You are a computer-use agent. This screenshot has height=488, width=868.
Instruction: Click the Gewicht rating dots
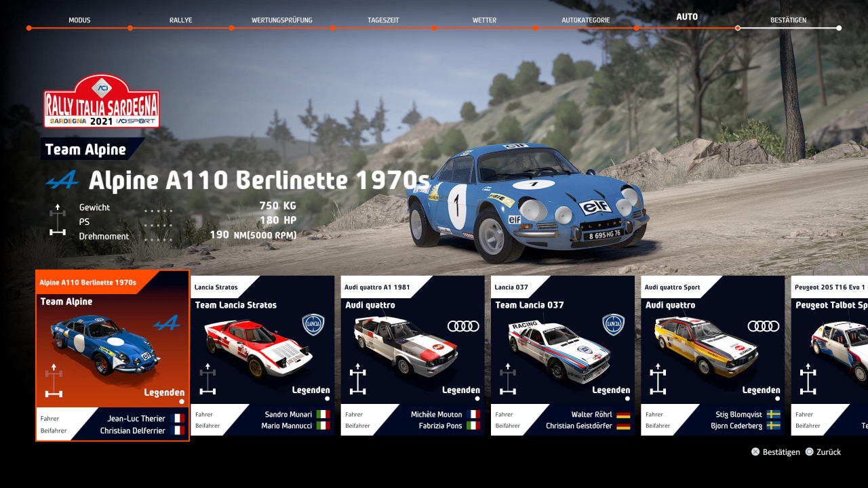point(158,211)
